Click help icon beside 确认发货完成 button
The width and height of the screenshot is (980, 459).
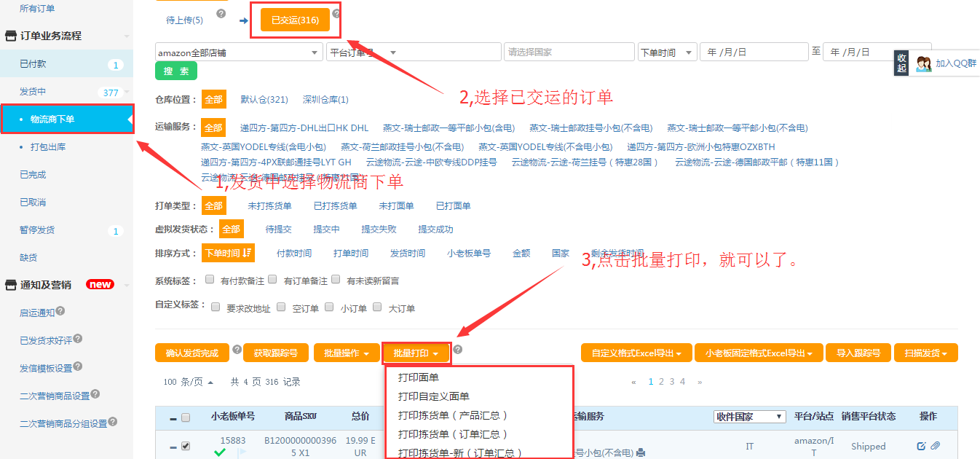(237, 350)
